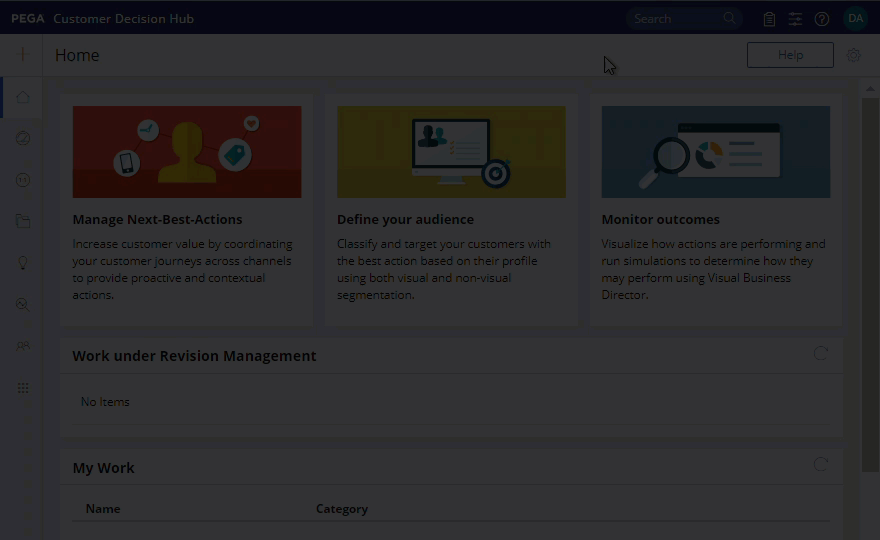Open the Home icon in left navigation
Viewport: 880px width, 540px height.
[x=23, y=97]
